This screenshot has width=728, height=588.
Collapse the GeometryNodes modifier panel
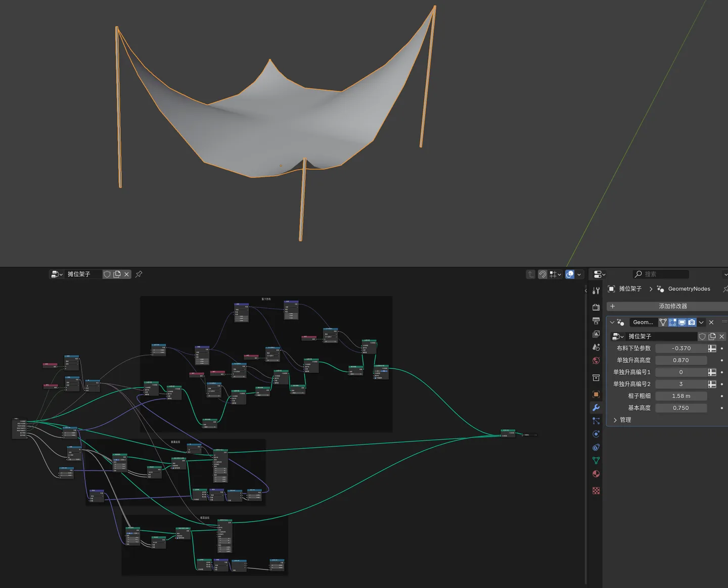tap(612, 322)
